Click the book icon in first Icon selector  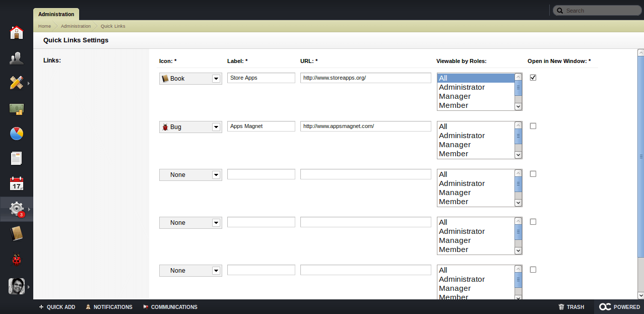165,79
